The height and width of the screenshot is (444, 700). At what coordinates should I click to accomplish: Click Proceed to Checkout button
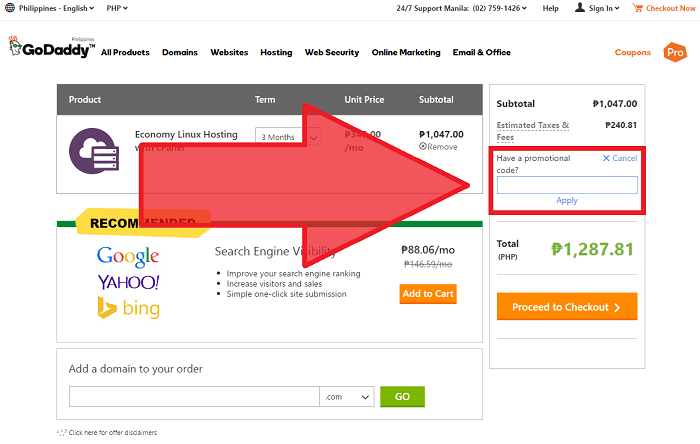(567, 307)
